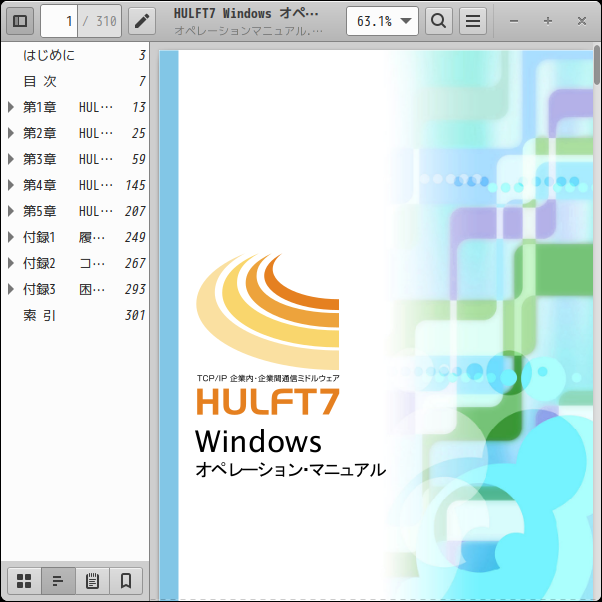
Task: Expand the 第4章 outline chapter
Action: [11, 185]
